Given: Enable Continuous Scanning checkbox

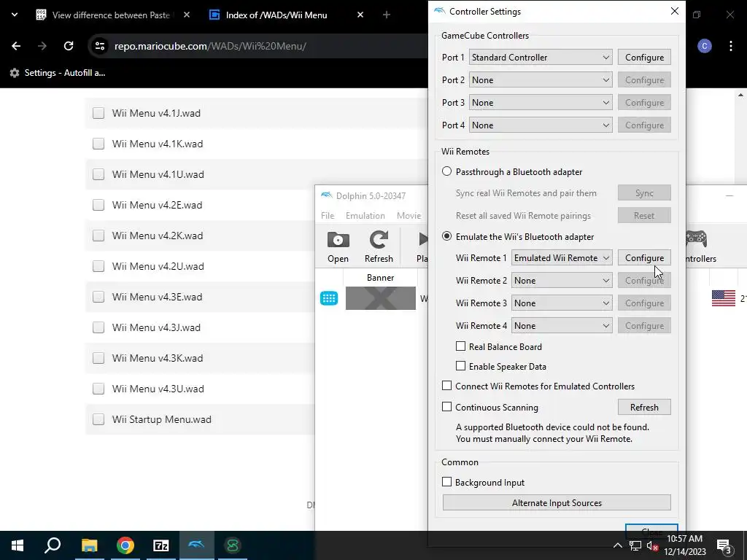Looking at the screenshot, I should 447,407.
